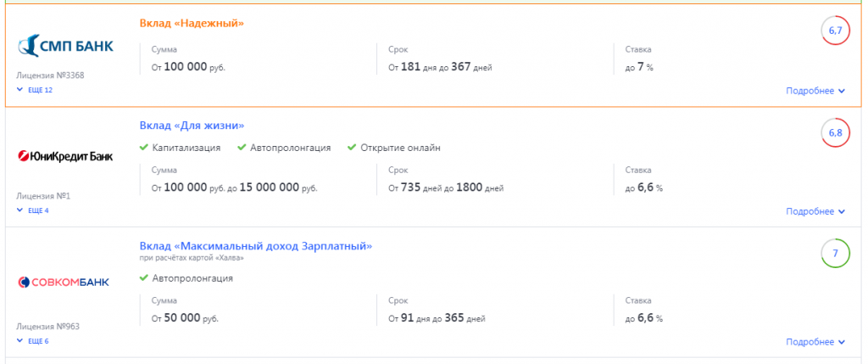Click the Лицензия №3368 text
This screenshot has width=868, height=364.
(x=50, y=76)
